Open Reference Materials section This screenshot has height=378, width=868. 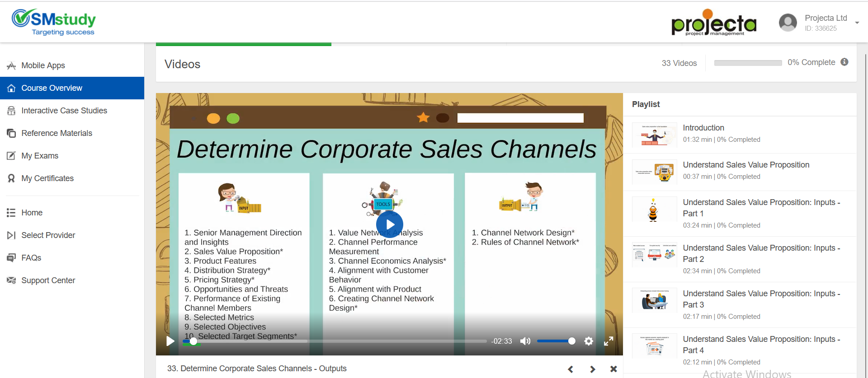pos(57,133)
